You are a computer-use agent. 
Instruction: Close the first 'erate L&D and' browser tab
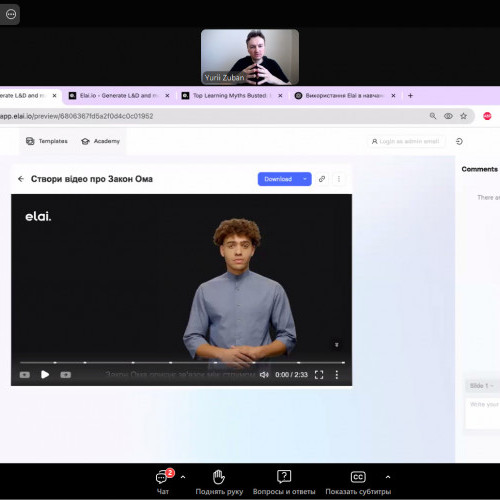(54, 96)
